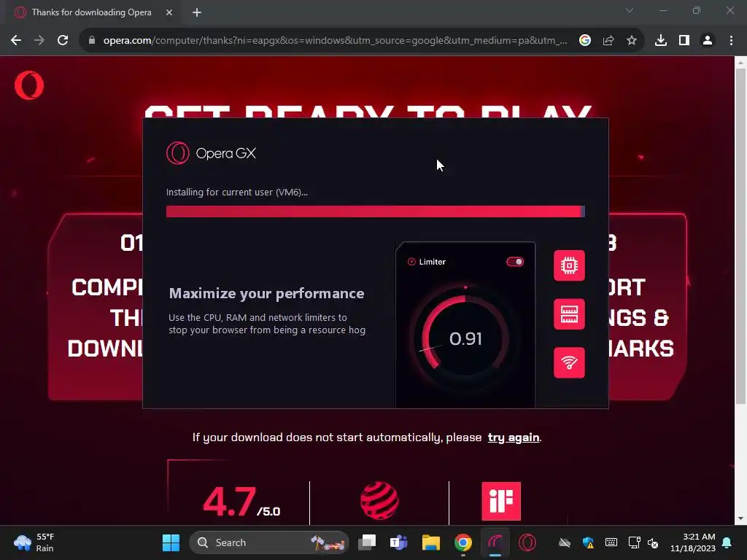Select the Thanks for downloading Opera tab
Screen dimensions: 747x560
tap(91, 12)
